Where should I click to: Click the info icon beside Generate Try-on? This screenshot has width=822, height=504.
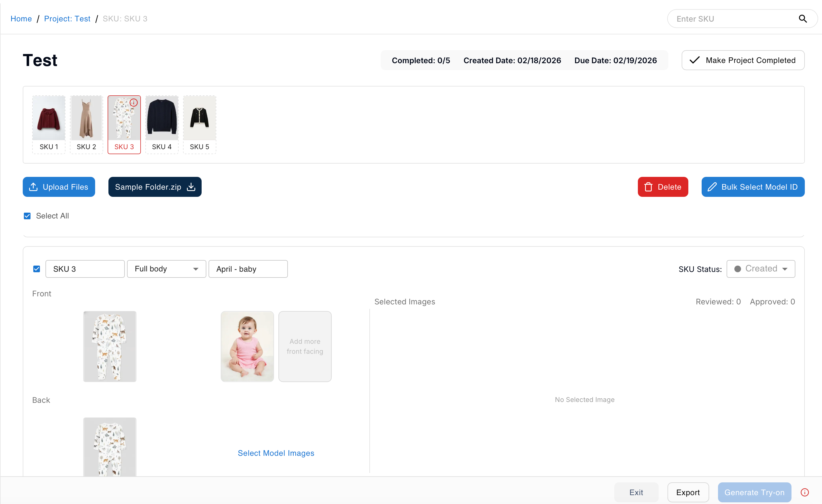(x=804, y=492)
